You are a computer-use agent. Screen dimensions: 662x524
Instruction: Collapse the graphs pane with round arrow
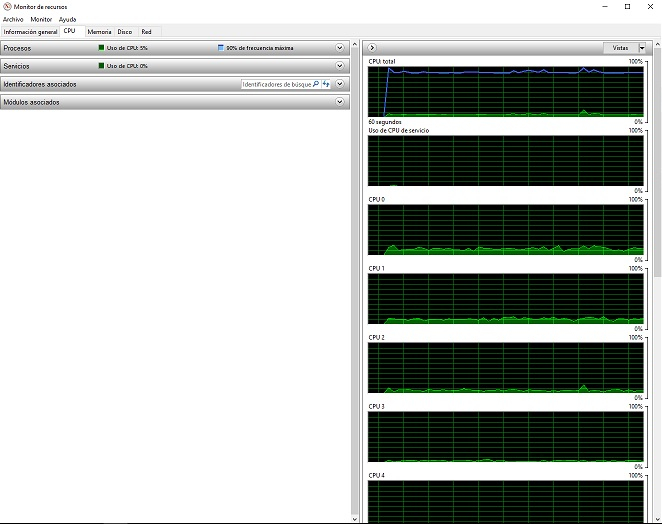pos(372,48)
